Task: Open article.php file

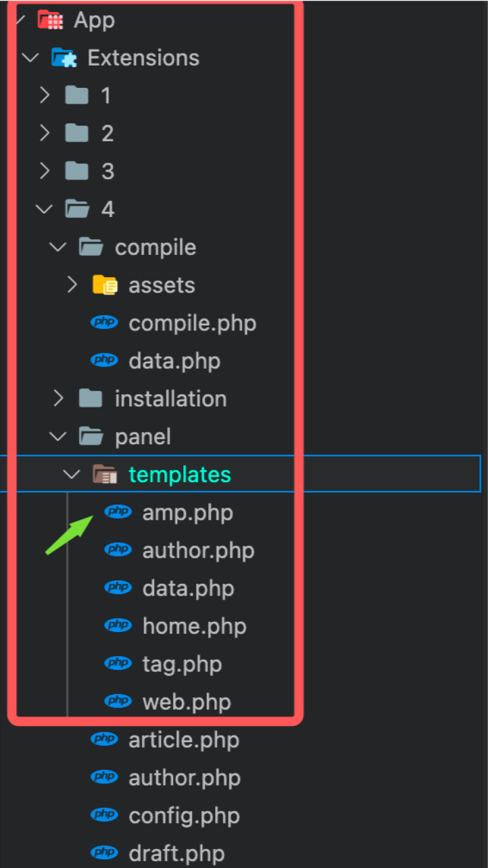Action: point(184,740)
